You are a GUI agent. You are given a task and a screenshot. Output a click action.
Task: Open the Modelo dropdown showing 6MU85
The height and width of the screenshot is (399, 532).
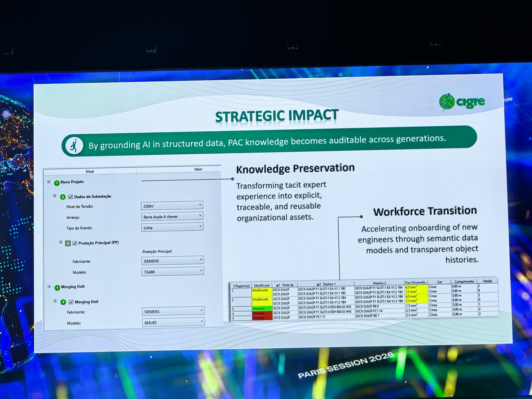coord(173,322)
